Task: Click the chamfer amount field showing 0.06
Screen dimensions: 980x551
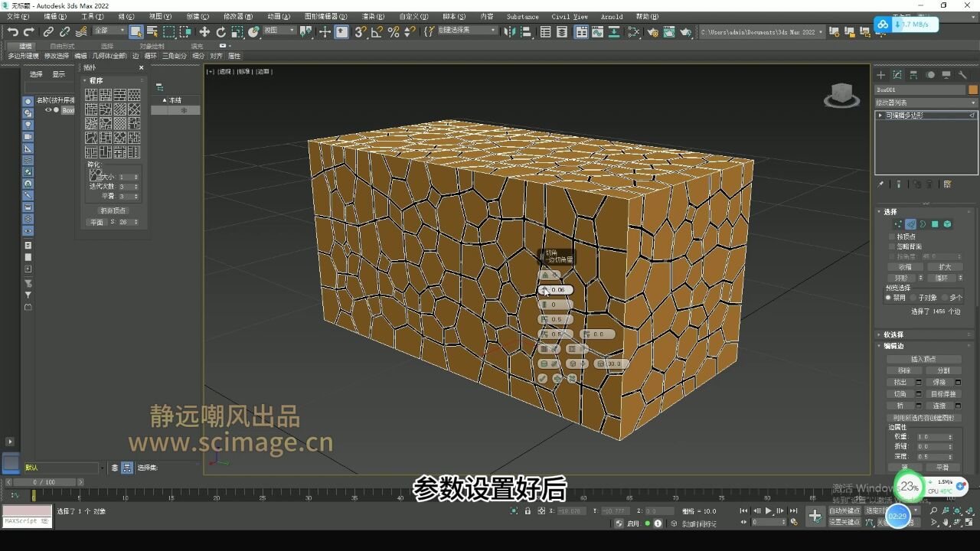Action: pos(557,290)
